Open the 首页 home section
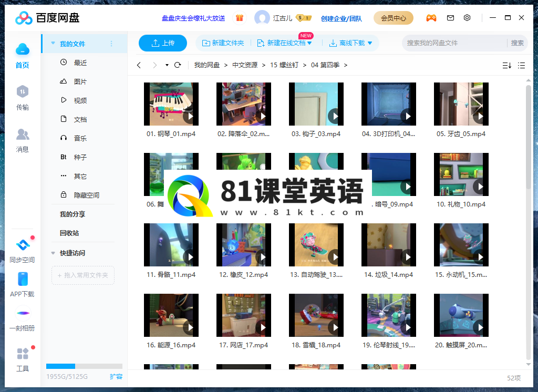This screenshot has height=392, width=538. 22,56
